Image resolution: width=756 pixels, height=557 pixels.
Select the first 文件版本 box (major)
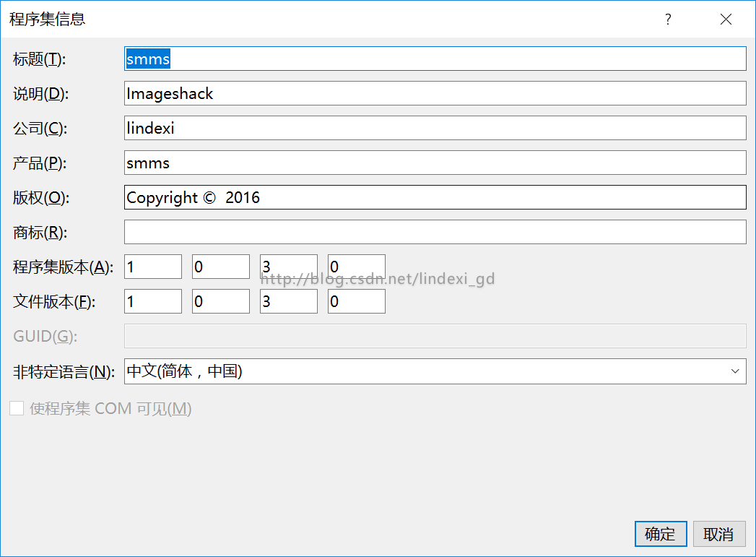tap(153, 301)
